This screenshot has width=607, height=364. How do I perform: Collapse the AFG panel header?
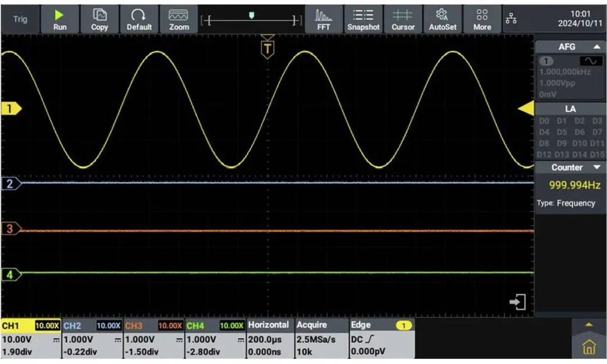570,47
